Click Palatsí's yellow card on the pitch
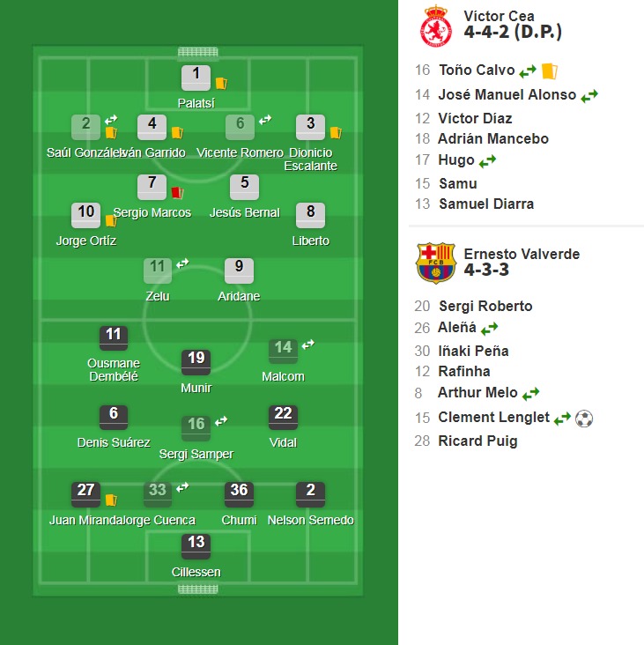 point(221,84)
